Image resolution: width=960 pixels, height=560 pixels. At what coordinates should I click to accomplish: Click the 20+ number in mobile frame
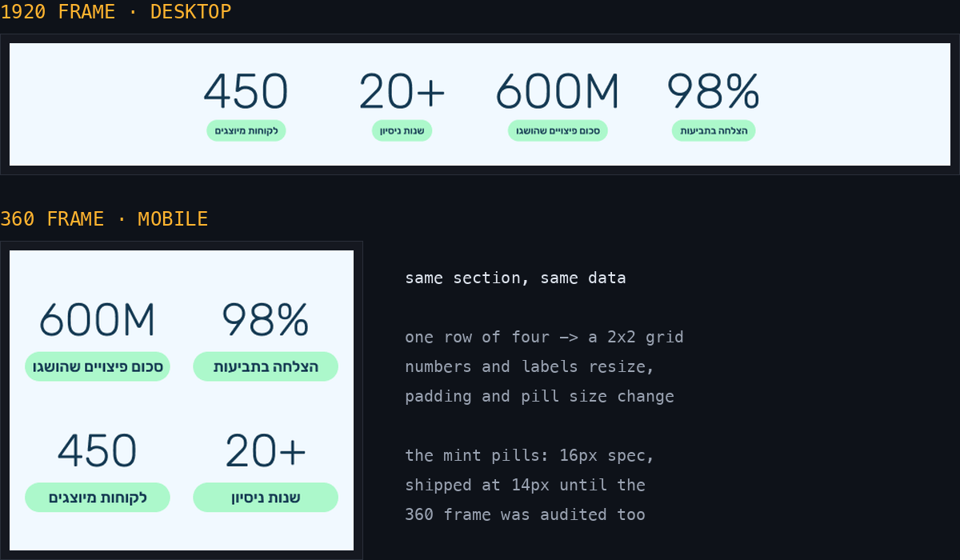[266, 451]
